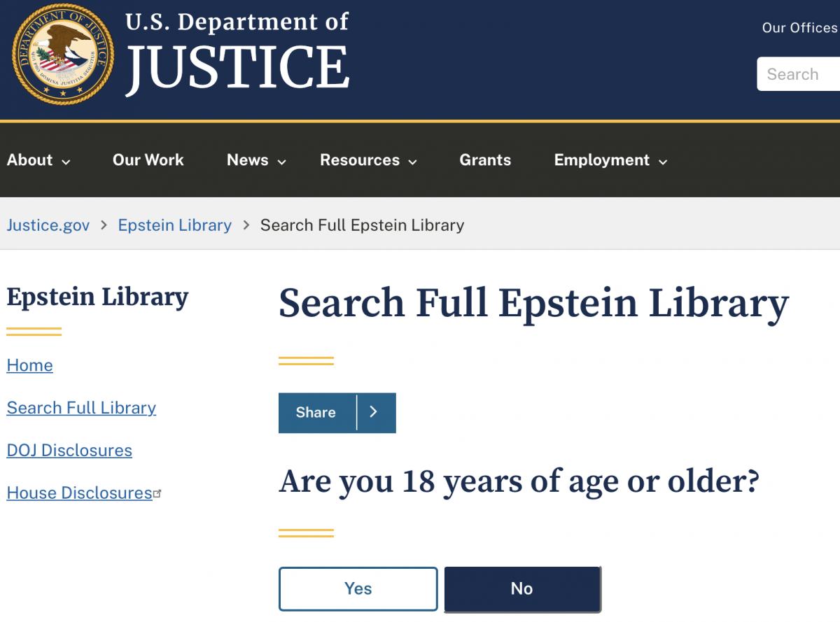The height and width of the screenshot is (622, 840).
Task: Go to Justice.gov breadcrumb link
Action: [48, 225]
